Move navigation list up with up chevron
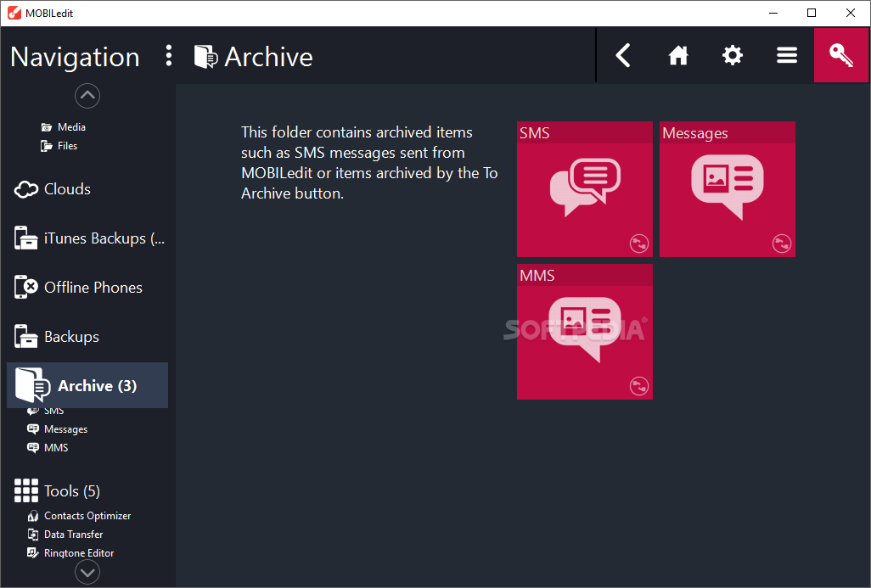This screenshot has height=588, width=871. click(x=87, y=96)
